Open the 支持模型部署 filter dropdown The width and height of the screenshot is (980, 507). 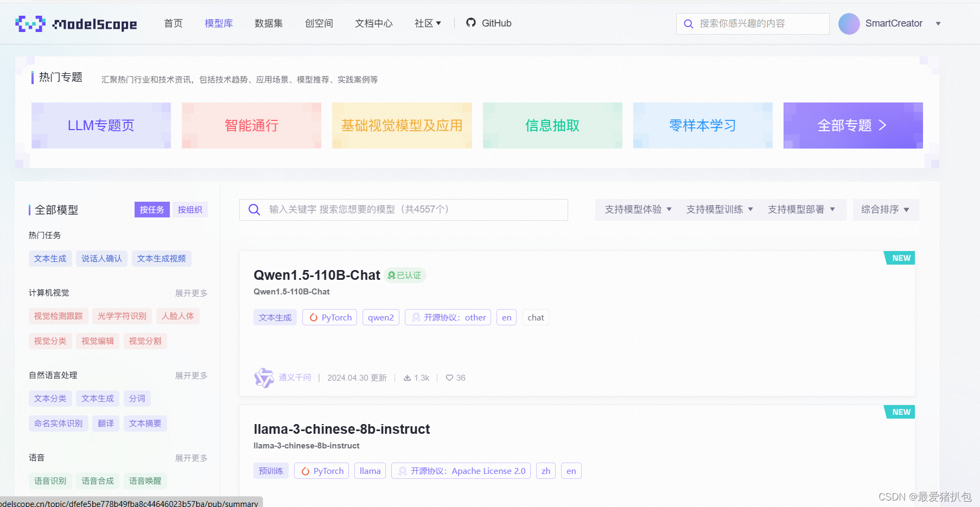tap(801, 209)
